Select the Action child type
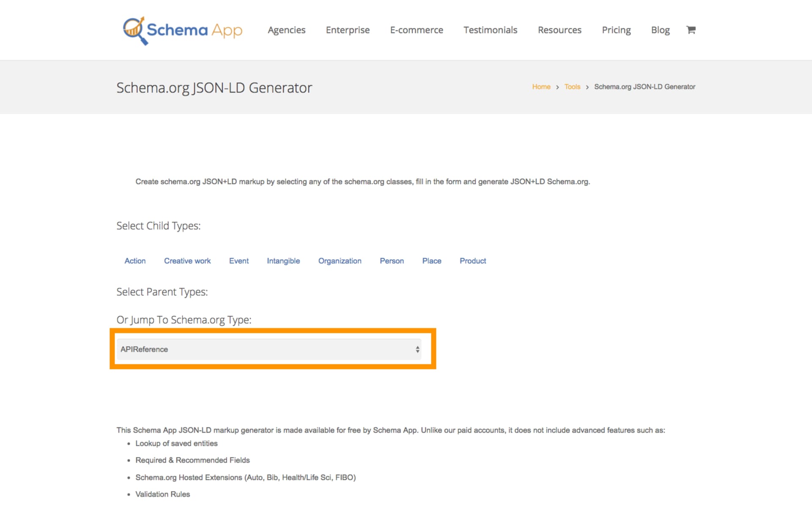This screenshot has height=508, width=812. click(135, 261)
